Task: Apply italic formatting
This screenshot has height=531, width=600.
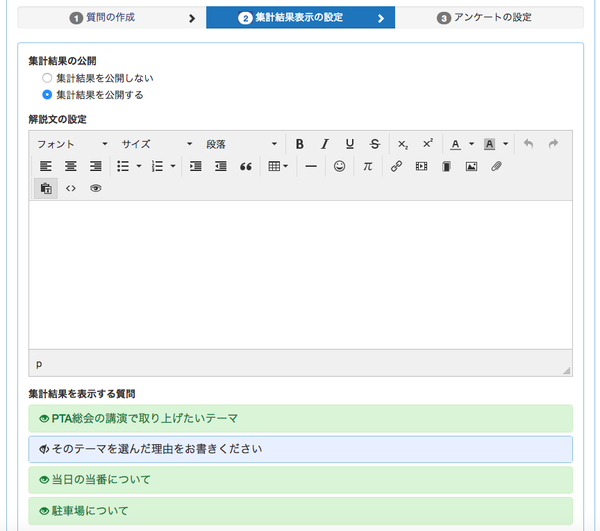Action: coord(324,144)
